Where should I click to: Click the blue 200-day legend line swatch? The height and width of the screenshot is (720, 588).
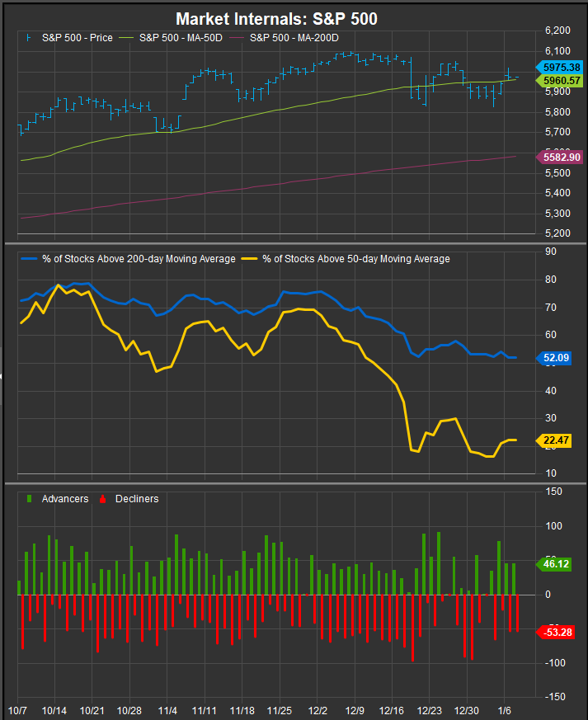tap(29, 259)
